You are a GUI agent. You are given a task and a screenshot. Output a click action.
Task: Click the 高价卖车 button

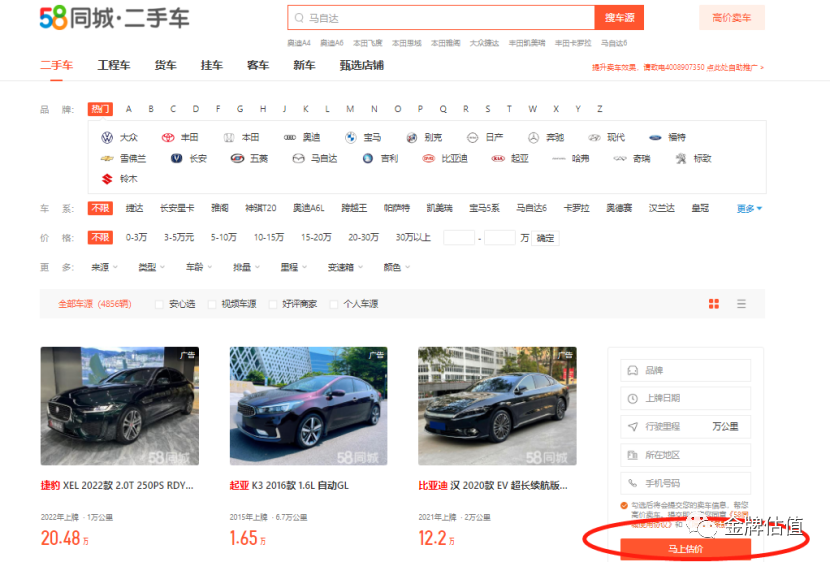pos(732,17)
